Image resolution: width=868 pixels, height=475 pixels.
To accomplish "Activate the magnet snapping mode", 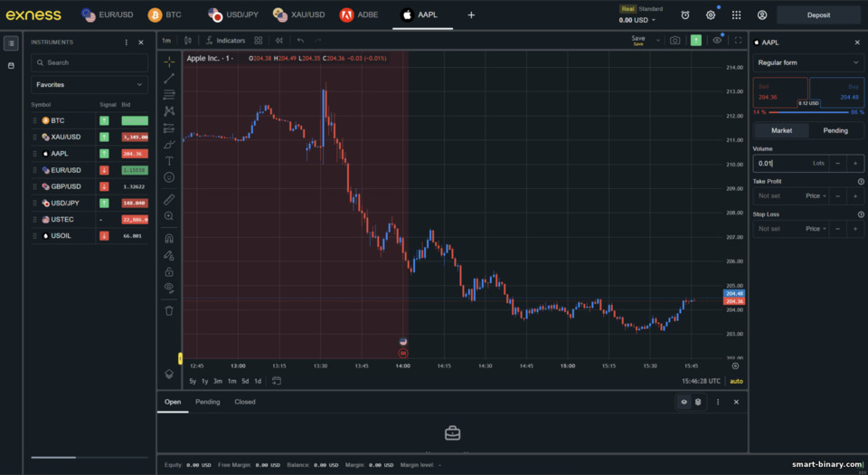I will 169,239.
